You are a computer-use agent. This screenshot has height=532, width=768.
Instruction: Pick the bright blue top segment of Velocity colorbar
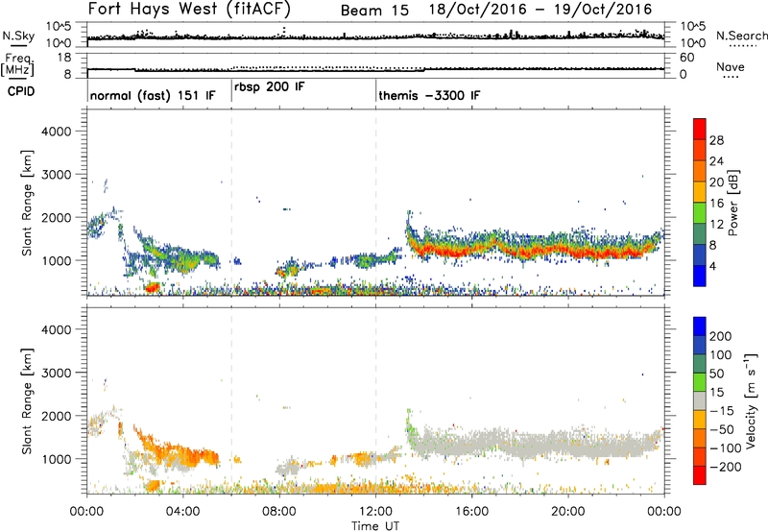pyautogui.click(x=700, y=326)
